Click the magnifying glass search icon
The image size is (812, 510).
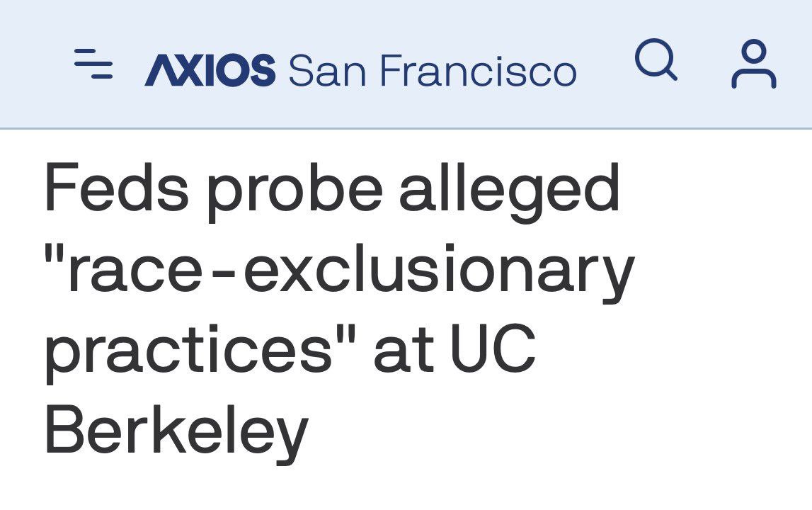click(656, 59)
